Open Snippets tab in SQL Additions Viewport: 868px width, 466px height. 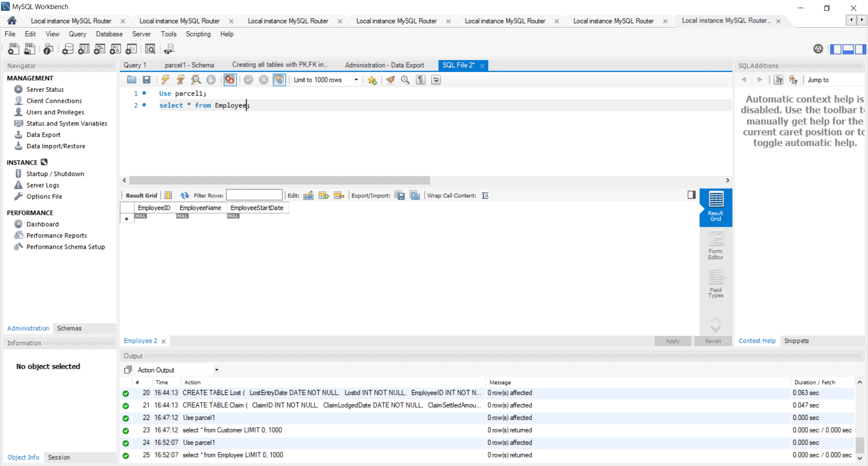click(x=796, y=341)
